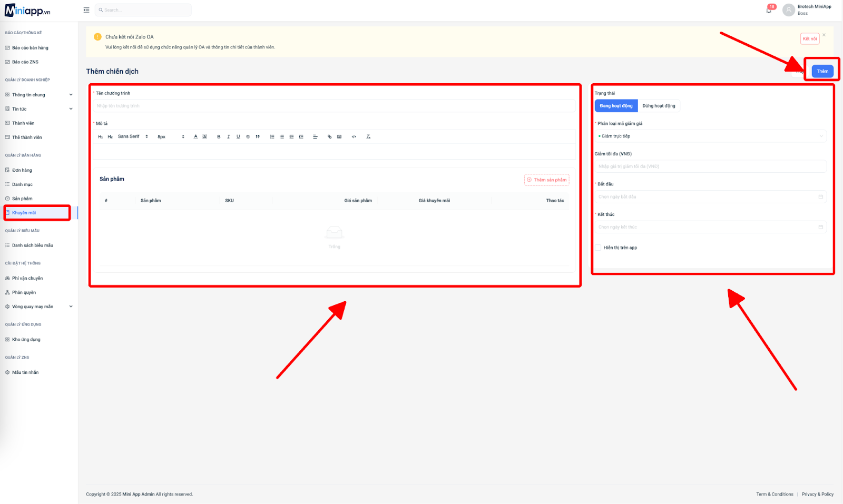Focus the 'Tên chương trình' input field
Viewport: 843px width, 504px height.
[335, 106]
